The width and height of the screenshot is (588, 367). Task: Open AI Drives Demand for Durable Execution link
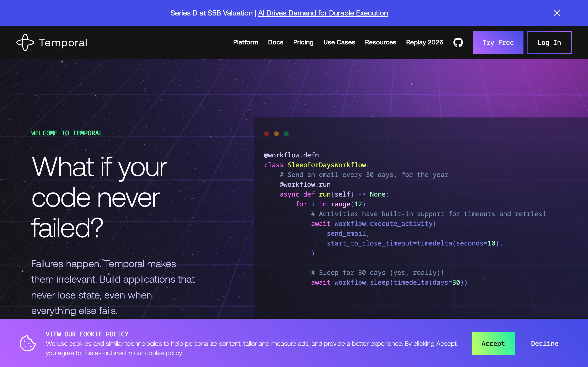(323, 13)
